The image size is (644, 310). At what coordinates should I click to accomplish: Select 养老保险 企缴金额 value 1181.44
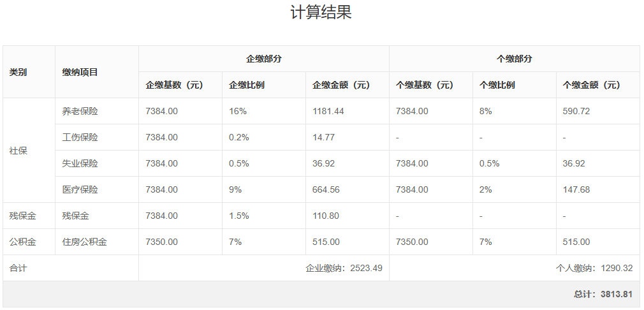coord(328,111)
